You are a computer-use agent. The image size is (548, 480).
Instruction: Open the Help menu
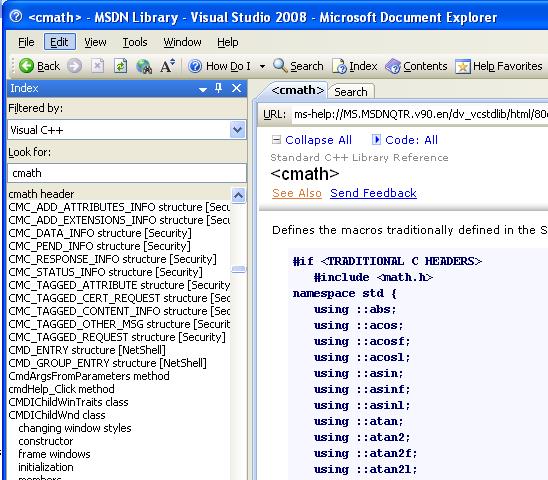[x=228, y=42]
